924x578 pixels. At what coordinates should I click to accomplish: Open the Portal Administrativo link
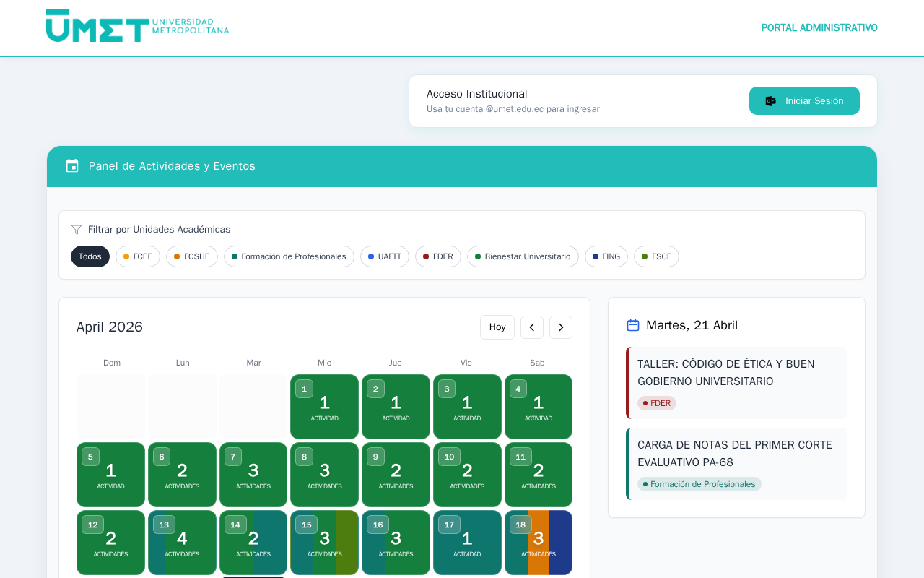(x=819, y=28)
